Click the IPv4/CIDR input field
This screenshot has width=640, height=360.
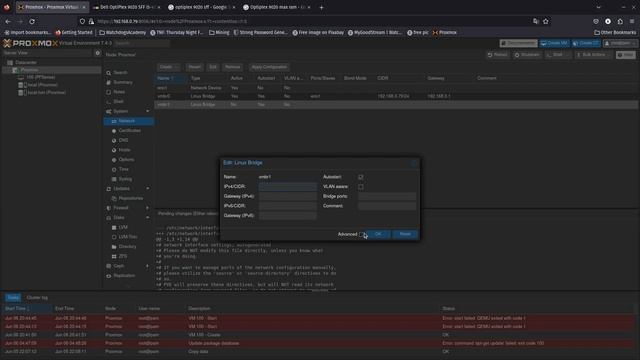288,187
